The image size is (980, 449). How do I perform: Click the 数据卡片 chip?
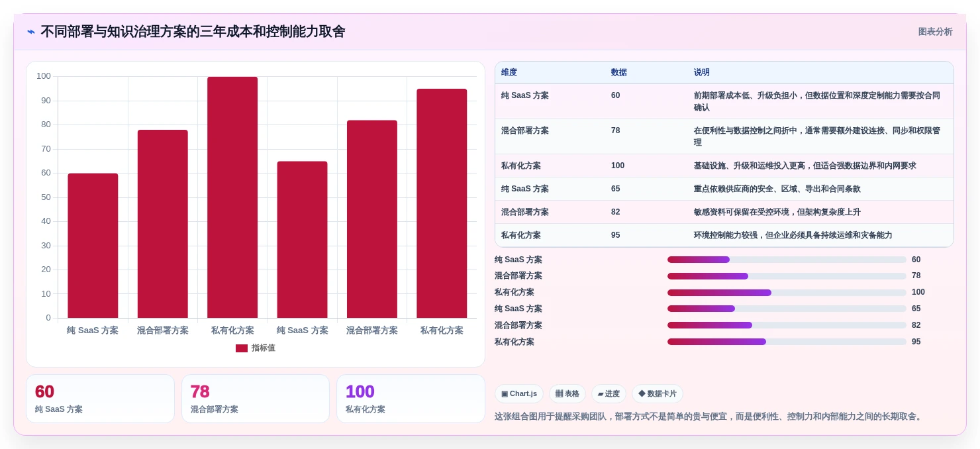point(658,394)
